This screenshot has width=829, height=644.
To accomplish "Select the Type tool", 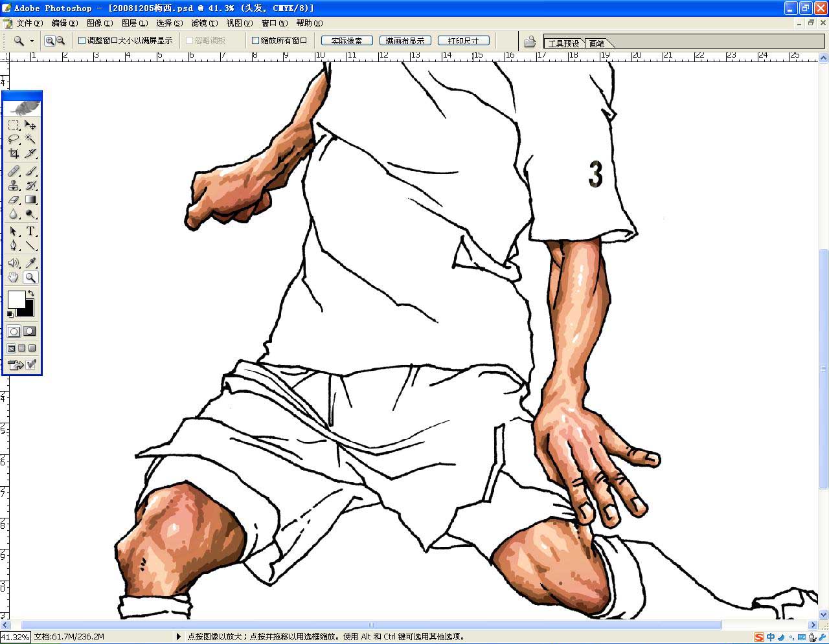I will [30, 232].
